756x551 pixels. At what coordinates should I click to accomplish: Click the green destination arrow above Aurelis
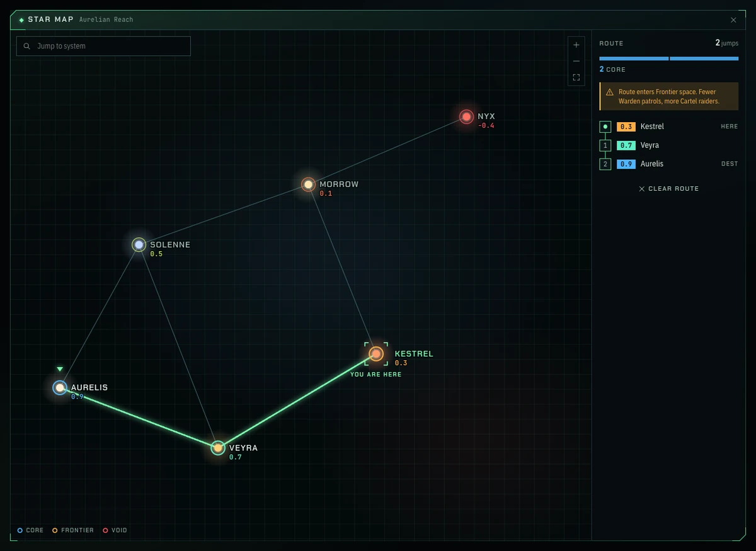pyautogui.click(x=60, y=369)
